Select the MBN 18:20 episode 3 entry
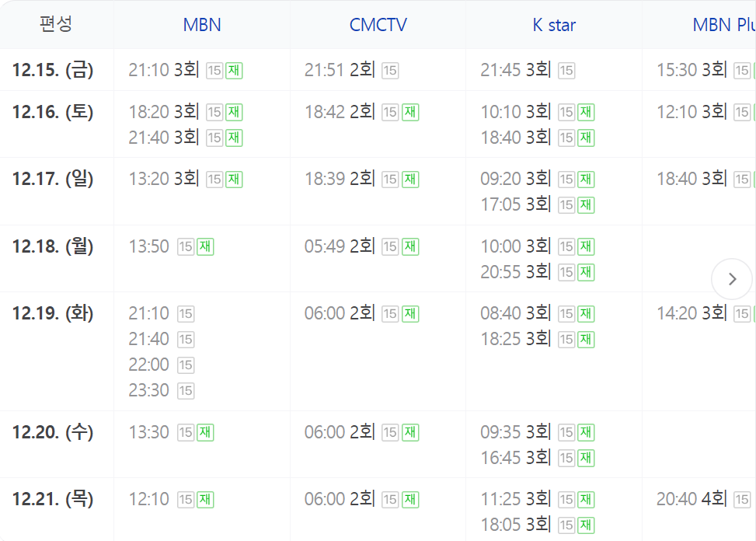 [164, 112]
